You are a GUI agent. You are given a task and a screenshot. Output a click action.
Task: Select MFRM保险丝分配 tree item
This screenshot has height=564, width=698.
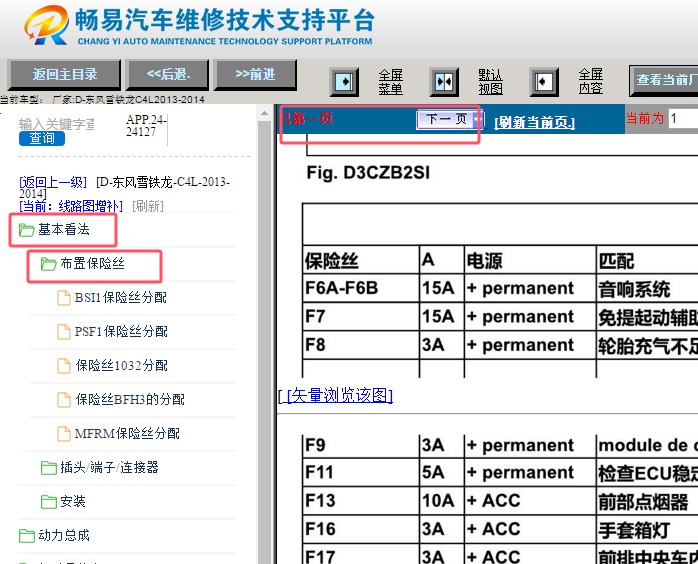click(x=127, y=433)
